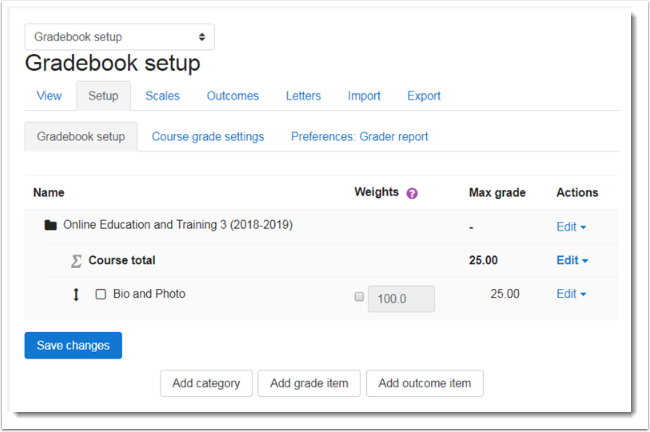Click the Add category button
Image resolution: width=650 pixels, height=432 pixels.
point(206,383)
